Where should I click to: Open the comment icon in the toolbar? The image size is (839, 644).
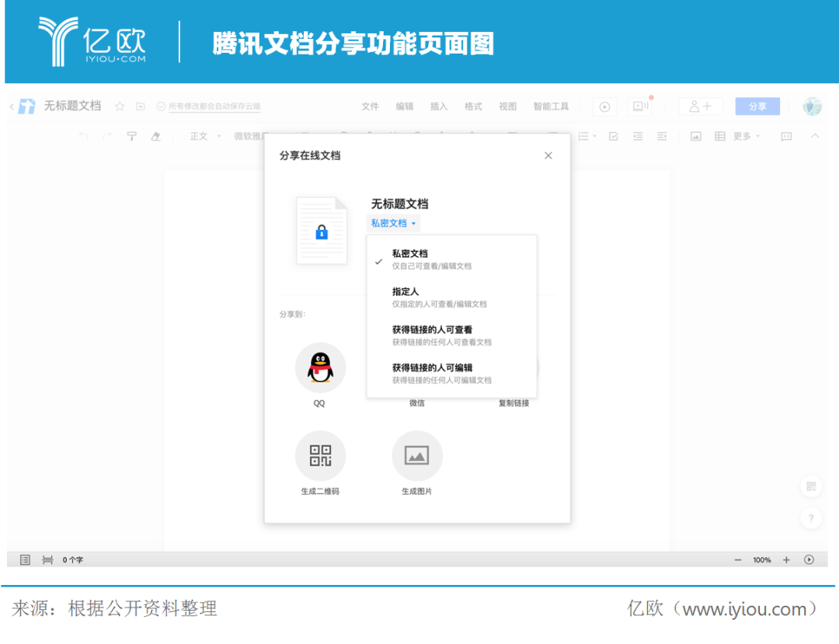pos(786,137)
